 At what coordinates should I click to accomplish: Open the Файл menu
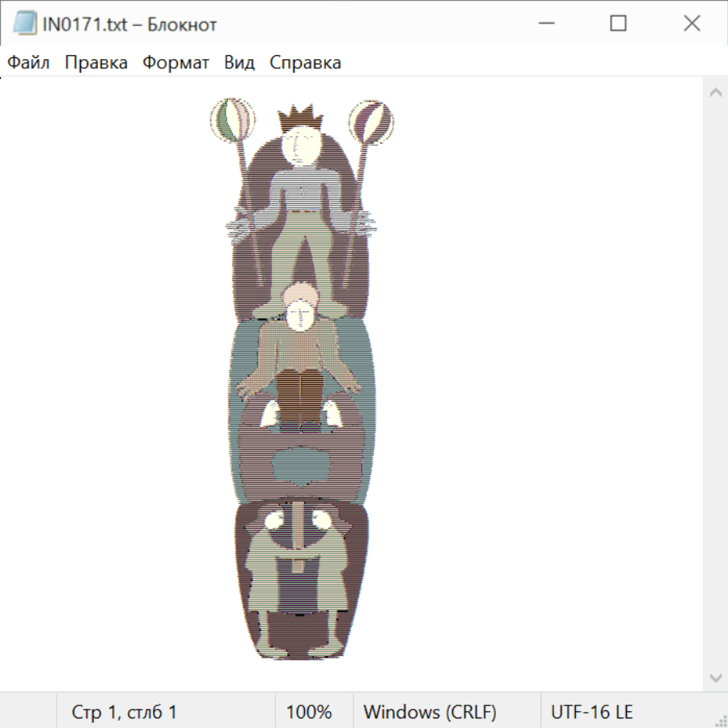(28, 63)
